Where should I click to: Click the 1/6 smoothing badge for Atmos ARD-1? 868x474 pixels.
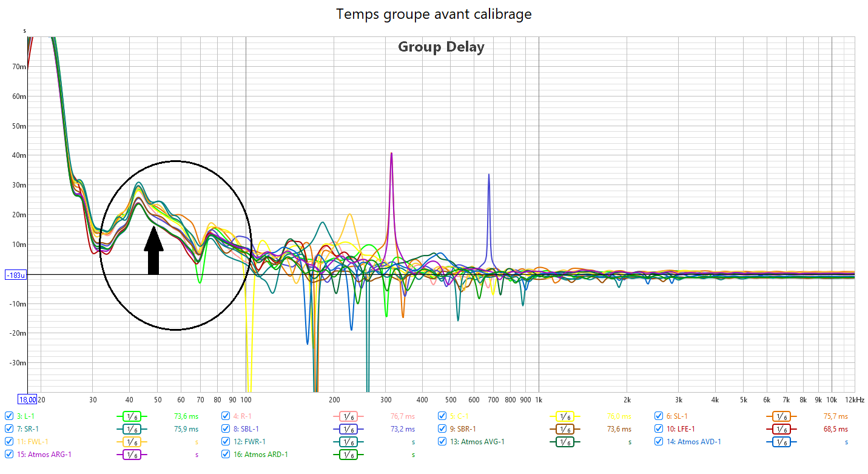pos(348,455)
